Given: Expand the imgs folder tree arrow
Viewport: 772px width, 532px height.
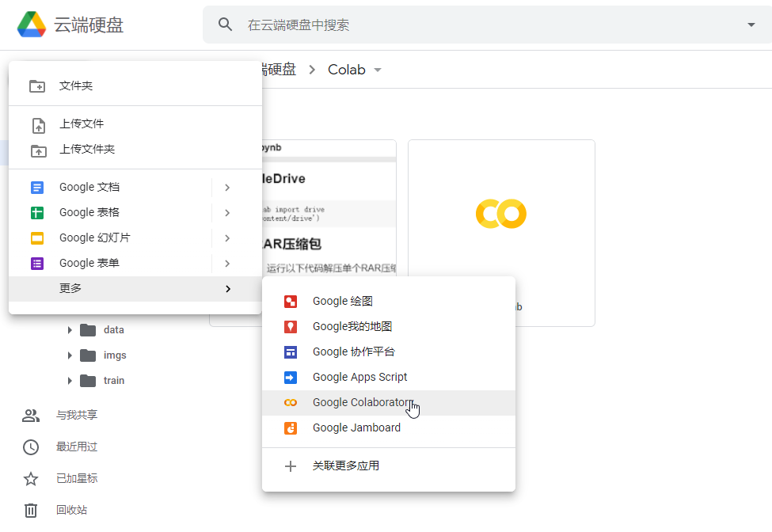Looking at the screenshot, I should 70,355.
